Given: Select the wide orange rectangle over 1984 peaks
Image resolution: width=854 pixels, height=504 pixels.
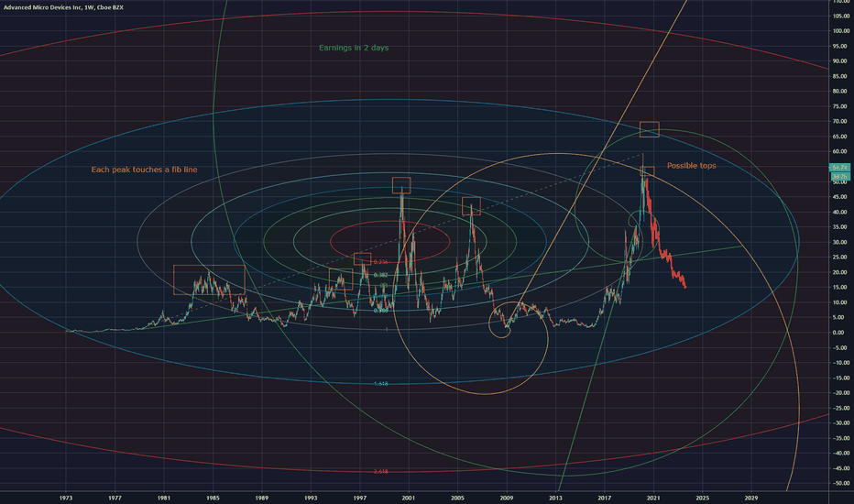Looking at the screenshot, I should click(x=209, y=279).
